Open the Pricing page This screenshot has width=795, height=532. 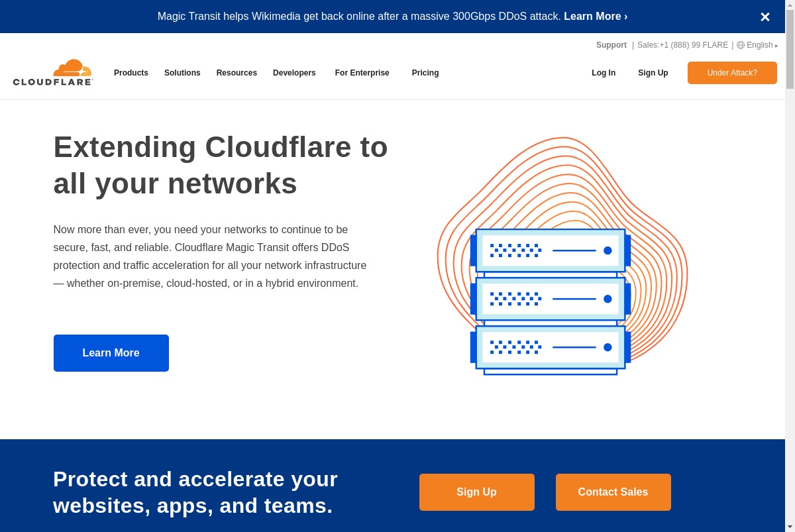click(425, 73)
